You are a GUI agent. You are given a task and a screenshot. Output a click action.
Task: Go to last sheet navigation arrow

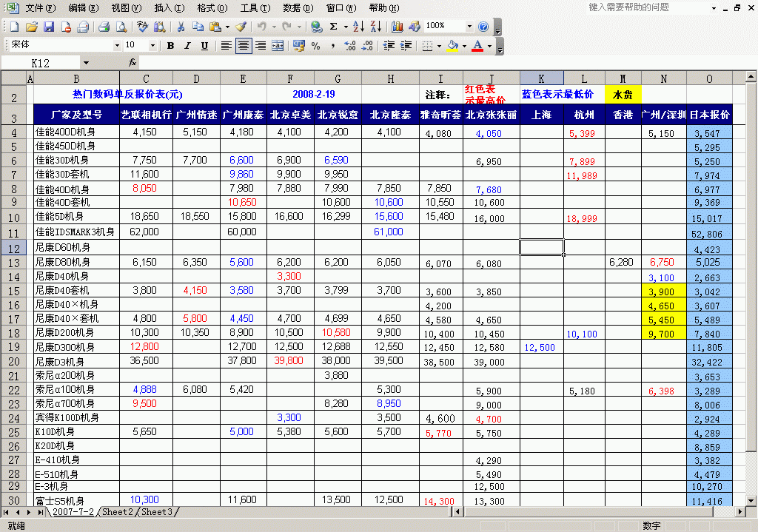click(x=40, y=512)
